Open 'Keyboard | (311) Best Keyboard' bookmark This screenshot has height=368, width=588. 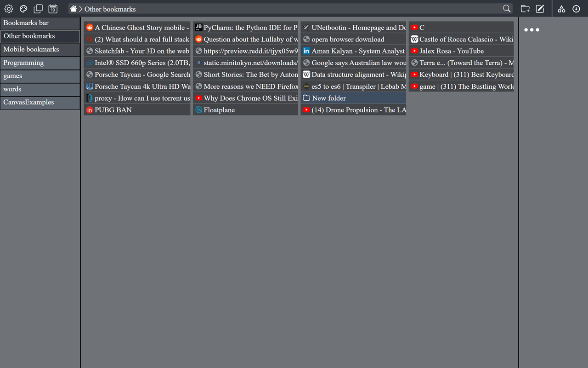(x=461, y=75)
